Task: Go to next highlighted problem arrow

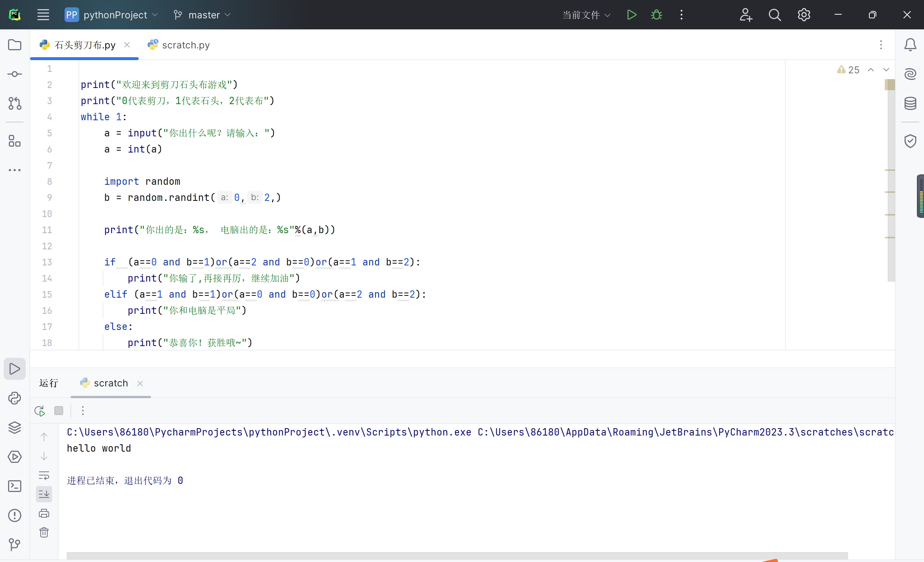Action: 886,70
